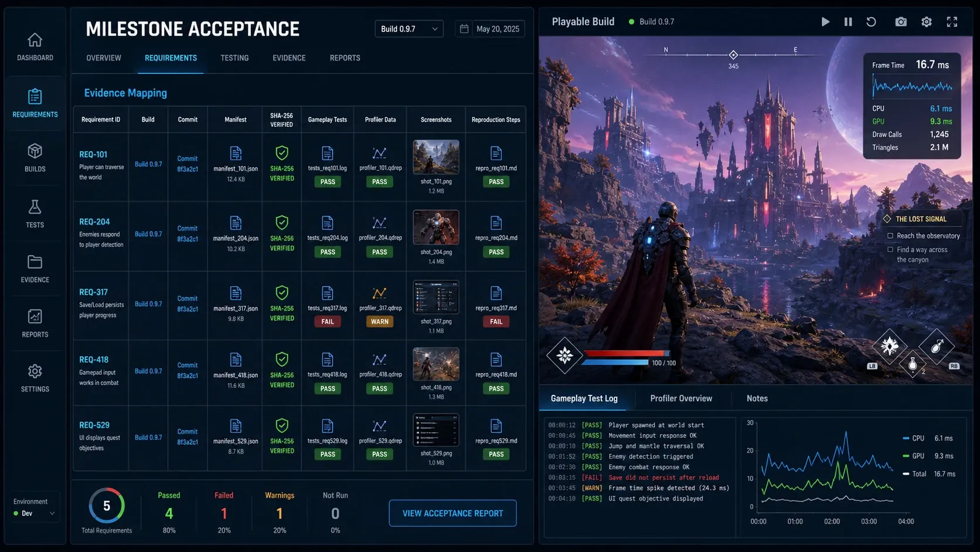The image size is (980, 552).
Task: Open the shot_204.png screenshot thumbnail
Action: click(x=435, y=227)
